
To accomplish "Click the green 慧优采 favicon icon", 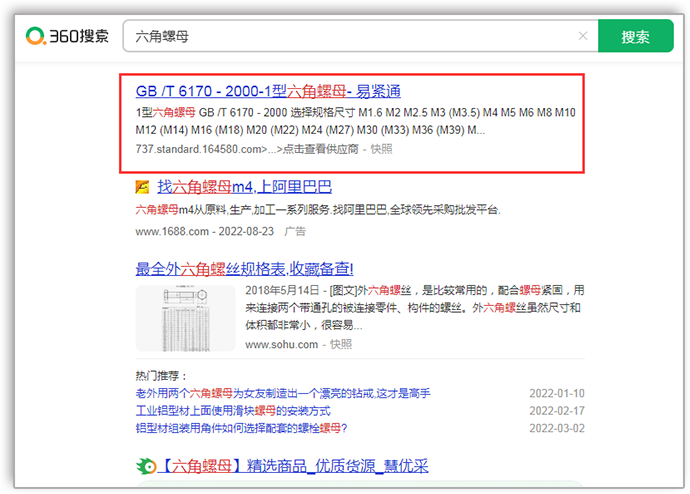I will [146, 466].
